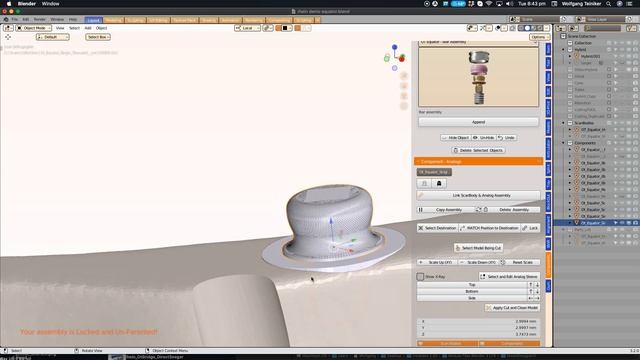640x360 pixels.
Task: Click the Y dimension value field
Action: pyautogui.click(x=478, y=328)
